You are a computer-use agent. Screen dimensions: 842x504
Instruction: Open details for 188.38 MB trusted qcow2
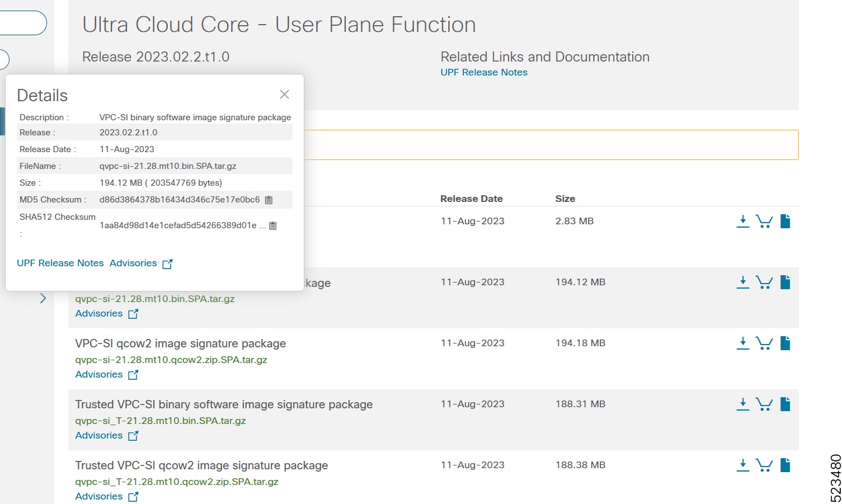(785, 465)
